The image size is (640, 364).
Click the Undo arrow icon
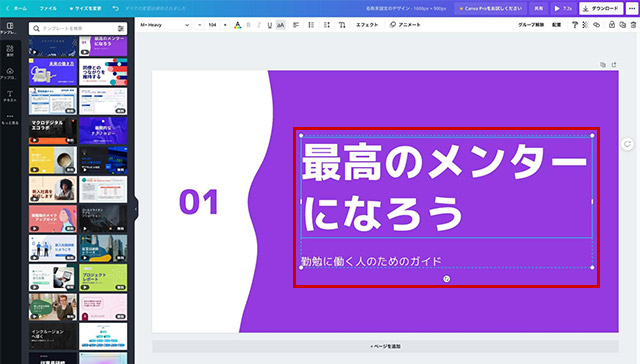[116, 8]
